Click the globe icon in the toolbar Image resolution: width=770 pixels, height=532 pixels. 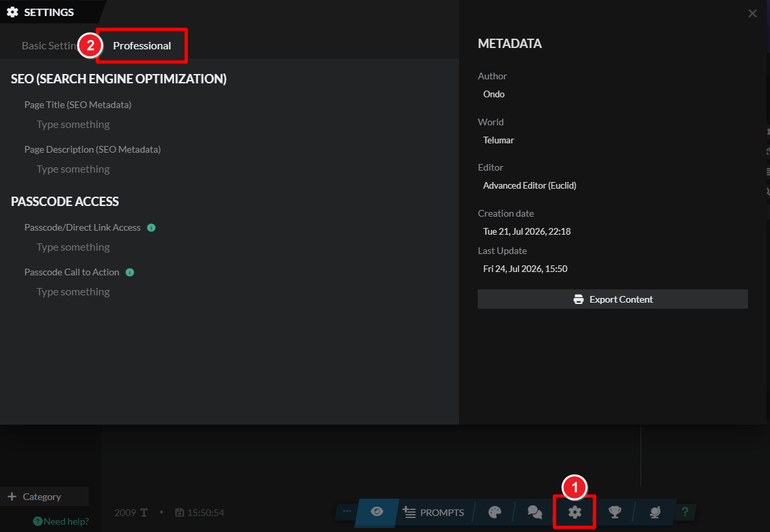coord(655,513)
